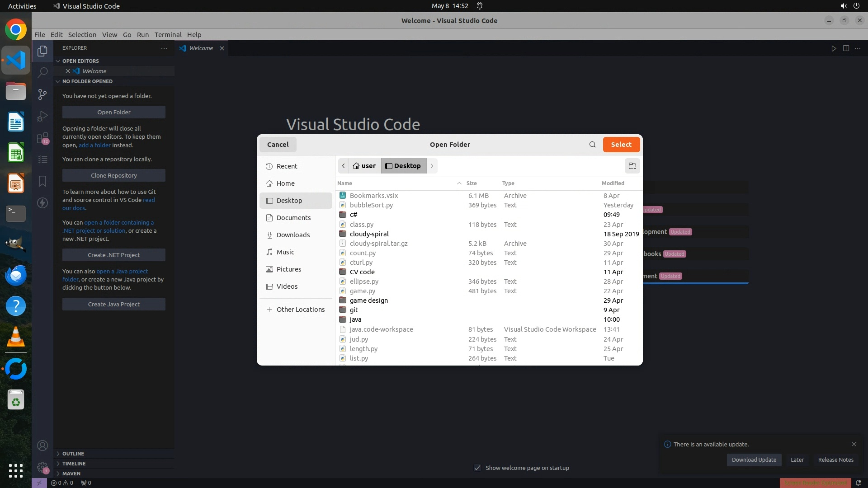
Task: Select Downloads in the dialog sidebar
Action: click(293, 235)
